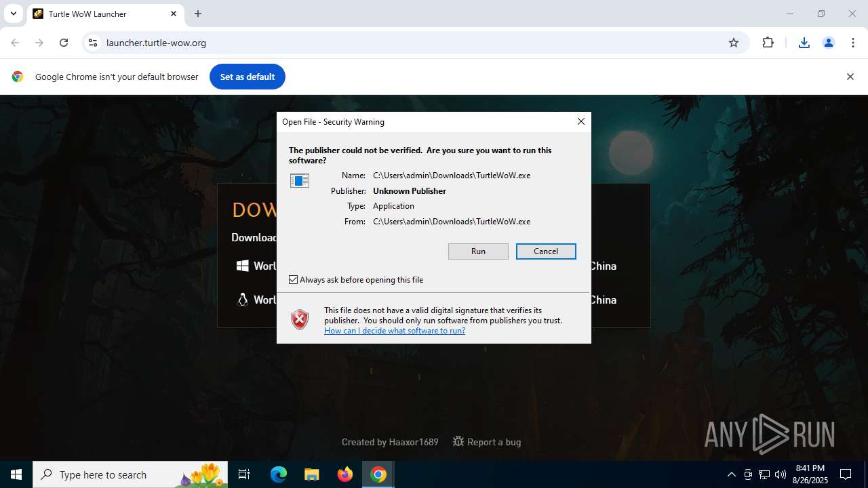Expand the Chrome tab search dropdown
868x488 pixels.
(13, 14)
